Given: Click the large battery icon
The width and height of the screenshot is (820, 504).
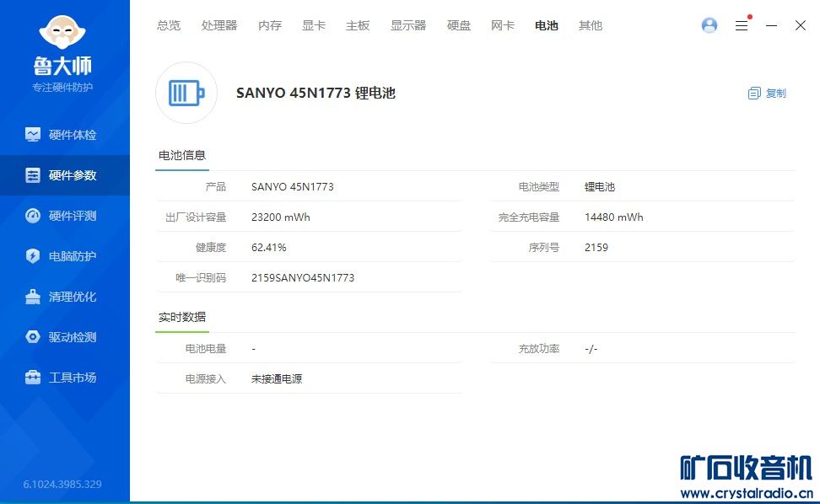Looking at the screenshot, I should click(186, 93).
